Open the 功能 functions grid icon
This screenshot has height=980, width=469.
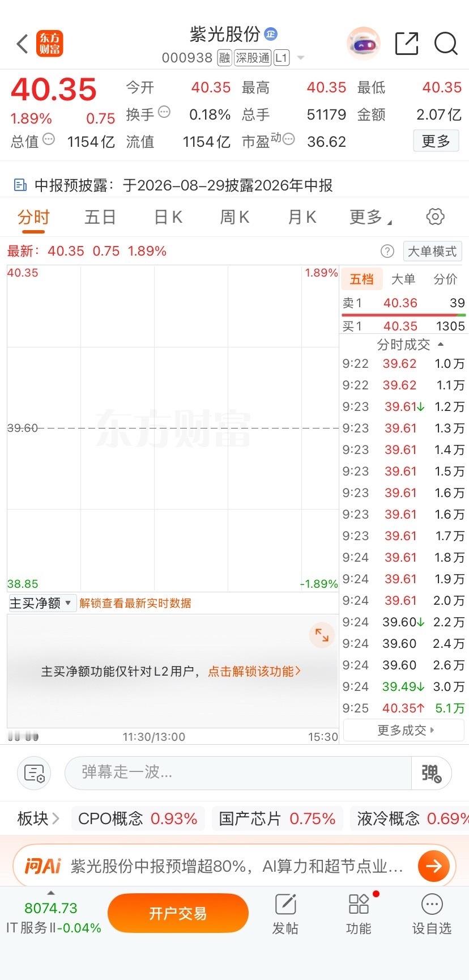pos(359,913)
